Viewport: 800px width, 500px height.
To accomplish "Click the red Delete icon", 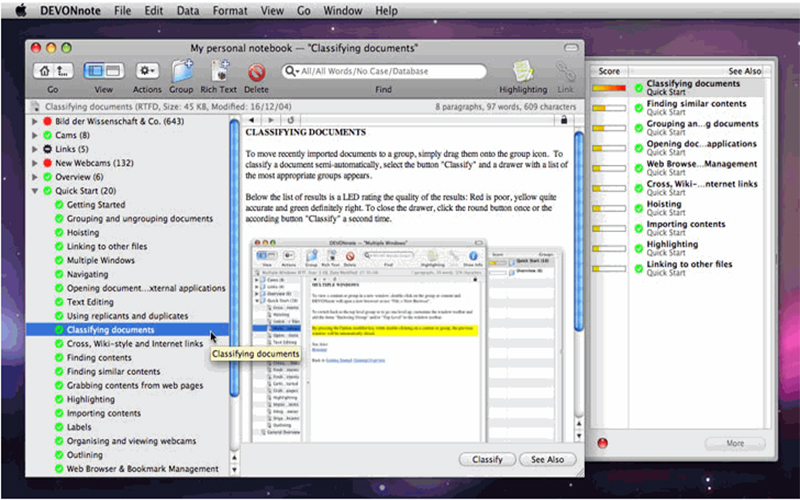I will [x=256, y=72].
